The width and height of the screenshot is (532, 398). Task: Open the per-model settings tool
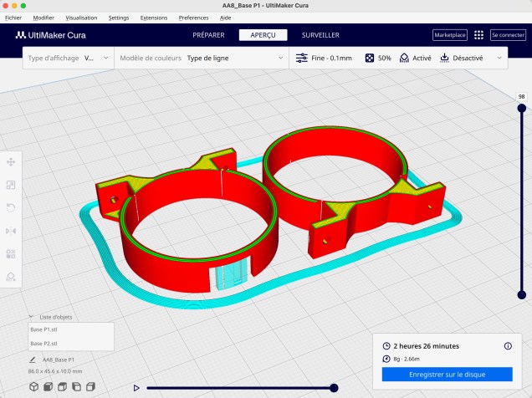tap(11, 253)
